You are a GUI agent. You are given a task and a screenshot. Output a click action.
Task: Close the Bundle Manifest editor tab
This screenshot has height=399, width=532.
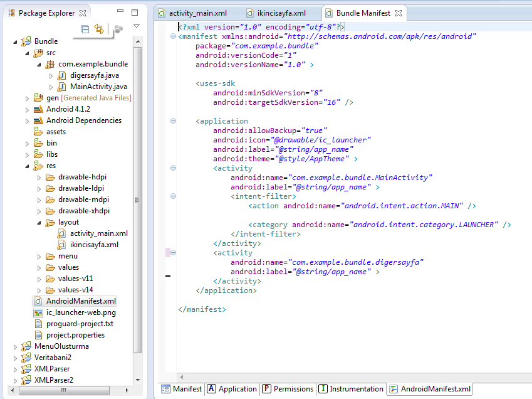(398, 13)
